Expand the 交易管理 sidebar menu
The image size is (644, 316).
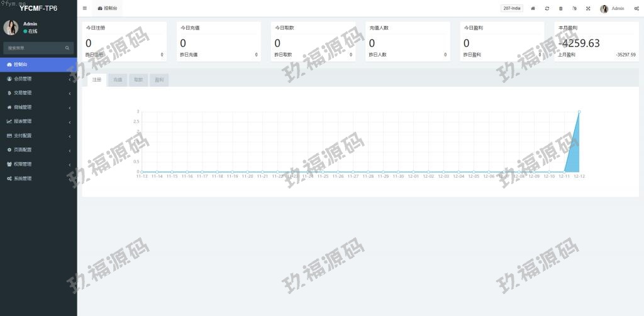coord(38,93)
